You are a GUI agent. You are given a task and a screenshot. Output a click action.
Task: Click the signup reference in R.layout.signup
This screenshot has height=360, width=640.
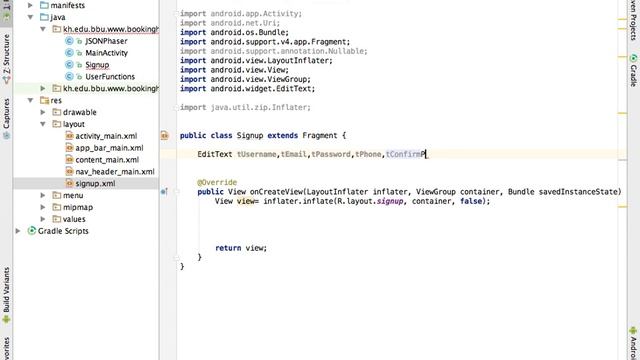click(x=390, y=201)
